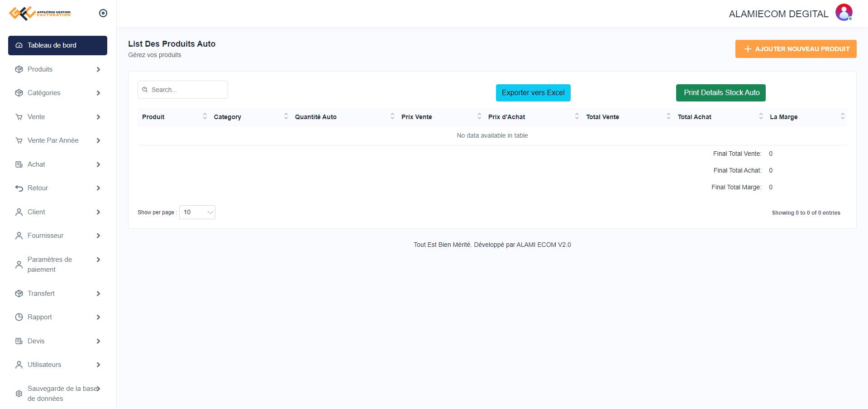Sort table by Produit column arrows
The image size is (868, 409).
point(205,116)
